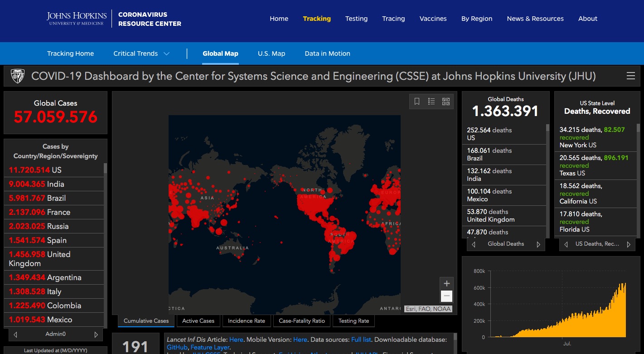Switch to the Incidence Rate tab
This screenshot has height=354, width=644.
pyautogui.click(x=246, y=321)
